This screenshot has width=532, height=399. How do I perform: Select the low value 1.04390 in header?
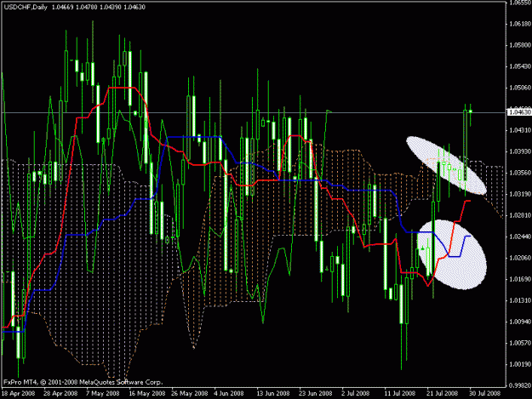coord(111,7)
